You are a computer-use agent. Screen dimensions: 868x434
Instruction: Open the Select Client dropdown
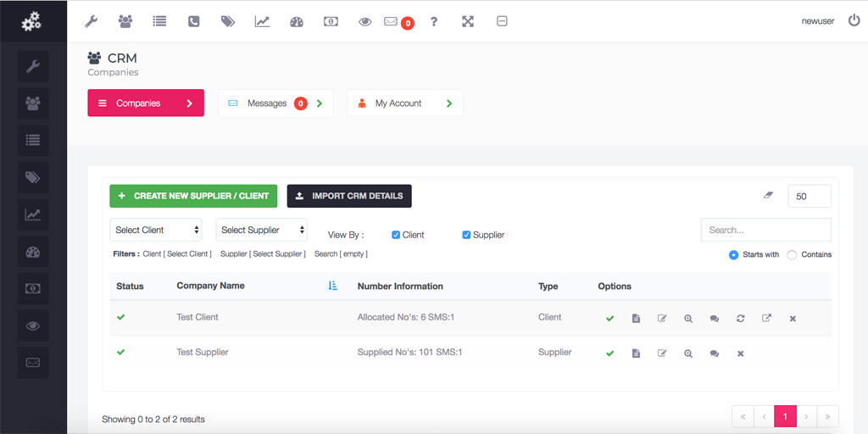[x=158, y=230]
